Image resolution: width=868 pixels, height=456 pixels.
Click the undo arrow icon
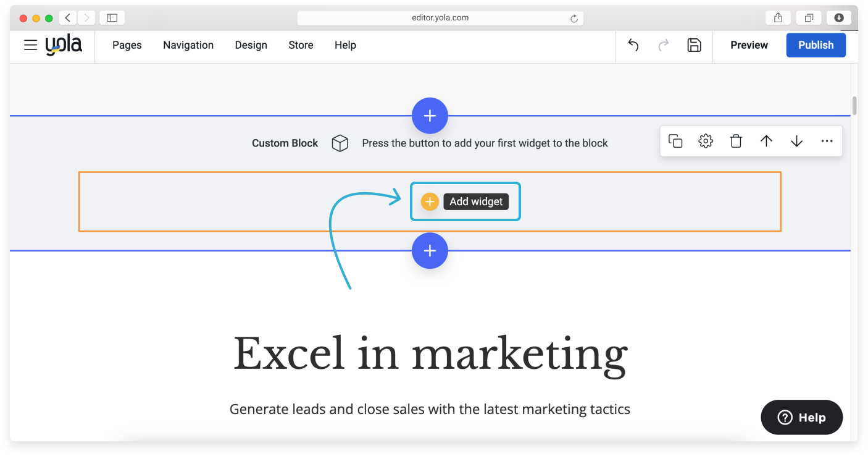pyautogui.click(x=633, y=45)
